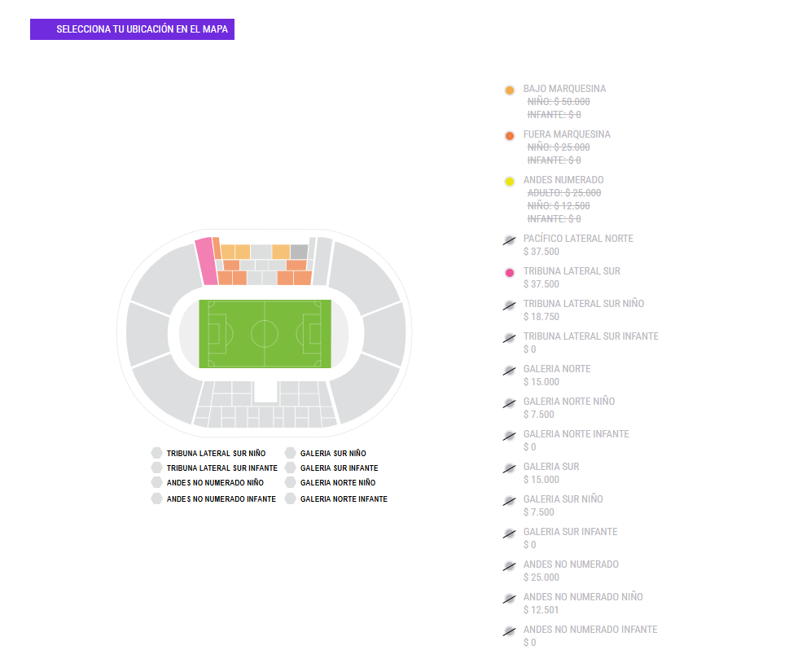802x672 pixels.
Task: Choose the Tribuna Lateral Sur price option
Action: point(541,284)
